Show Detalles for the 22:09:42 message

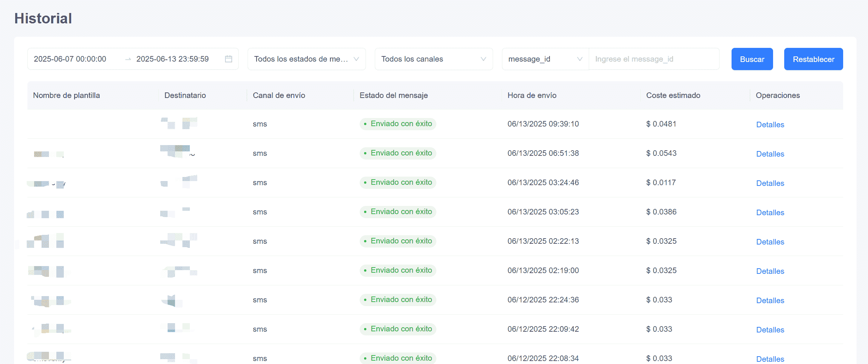tap(770, 330)
